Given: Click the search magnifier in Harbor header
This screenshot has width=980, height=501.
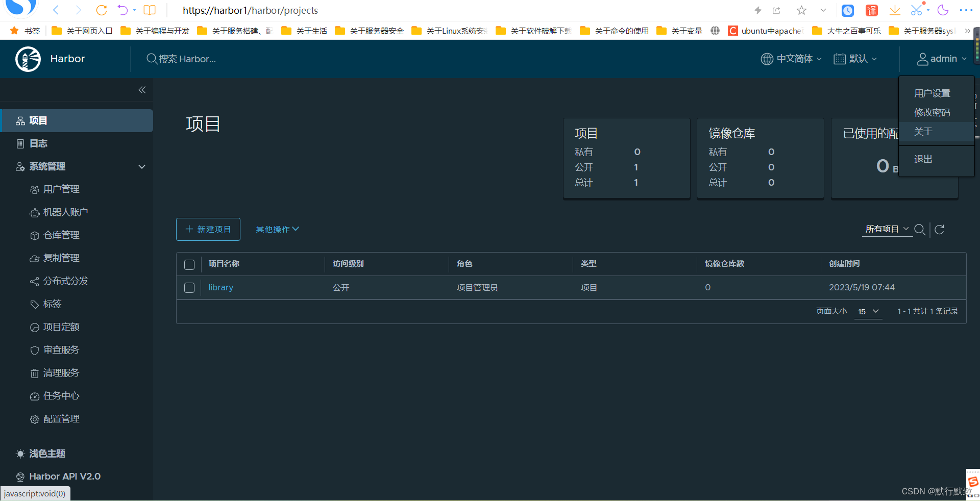Looking at the screenshot, I should 152,59.
